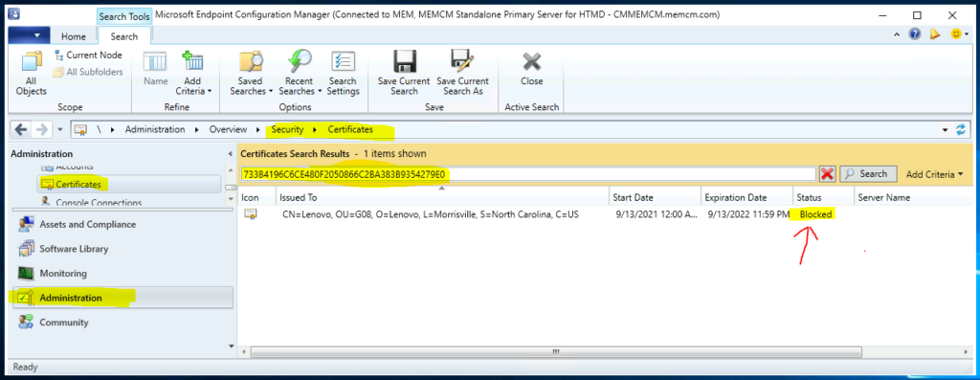The image size is (980, 380).
Task: Sort by Status column header
Action: point(823,197)
